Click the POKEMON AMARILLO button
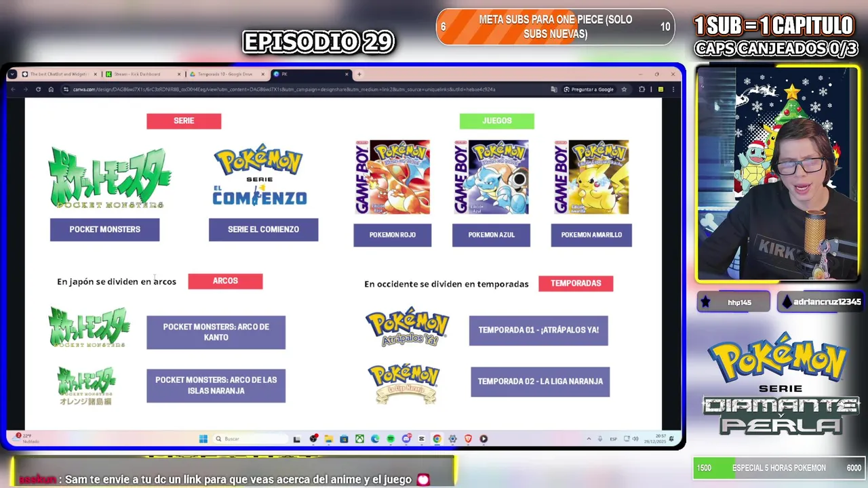The height and width of the screenshot is (488, 868). coord(591,235)
